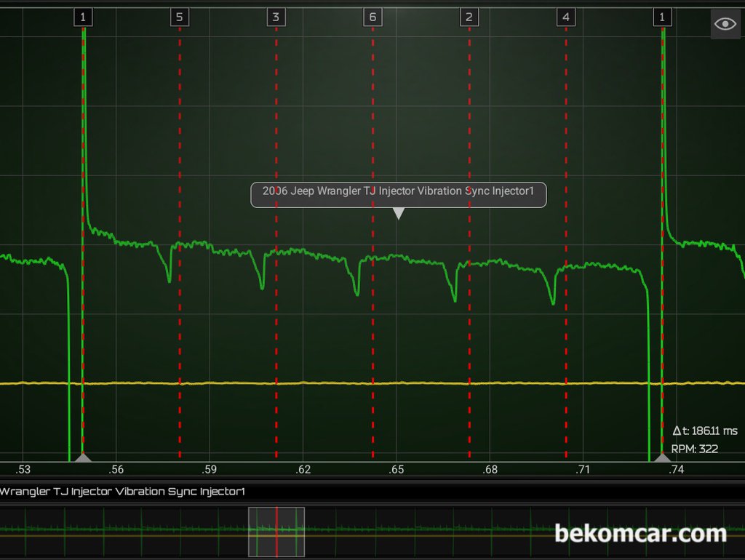Select cylinder 1 marker near .56 time mark
The width and height of the screenshot is (745, 560).
83,17
